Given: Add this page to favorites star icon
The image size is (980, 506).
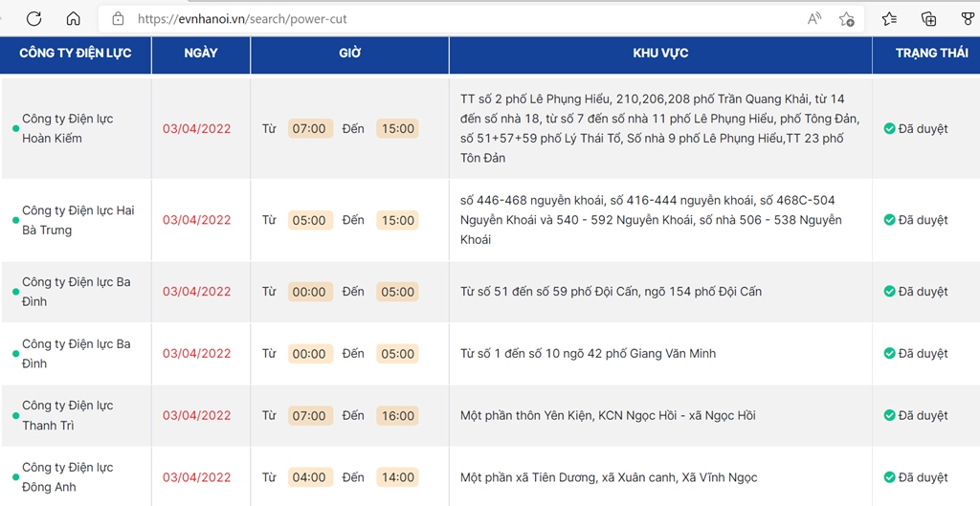Looking at the screenshot, I should [847, 19].
